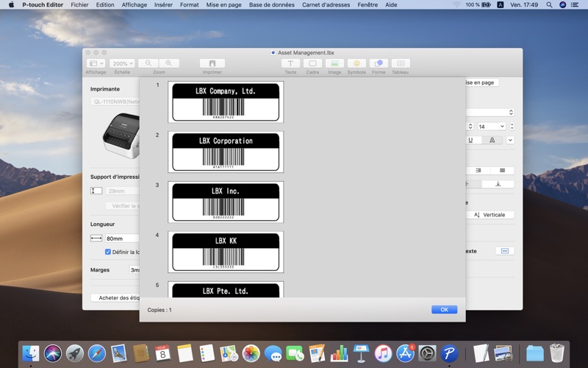Toggle underline U formatting button
Image resolution: width=588 pixels, height=368 pixels.
coord(471,140)
